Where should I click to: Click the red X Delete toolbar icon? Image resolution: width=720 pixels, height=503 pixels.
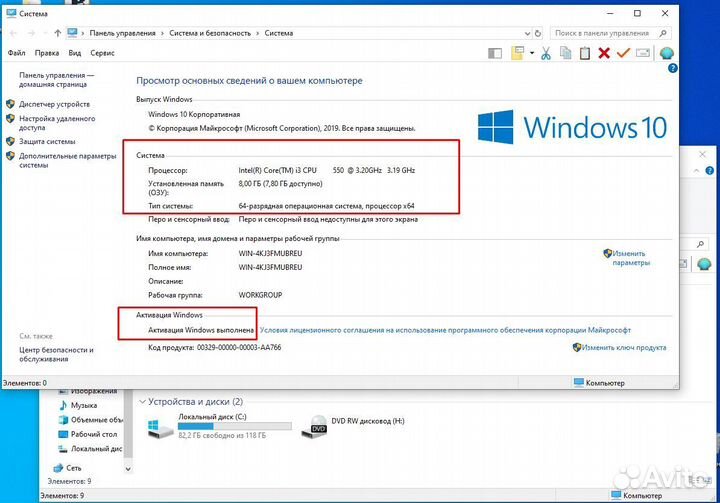coord(604,53)
